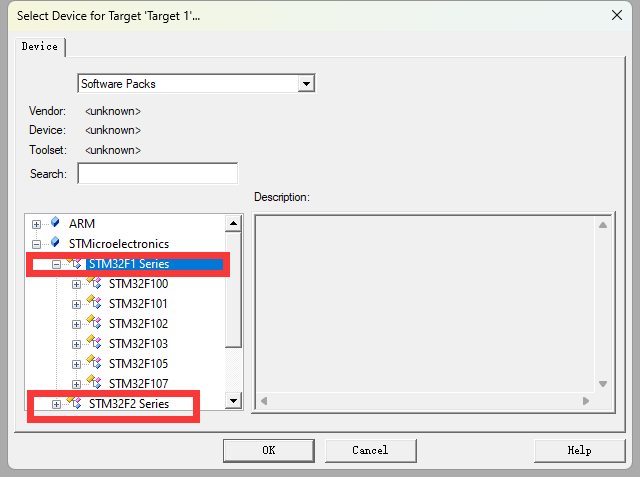Click the STM32F107 device group icon
Image resolution: width=640 pixels, height=477 pixels.
point(94,382)
